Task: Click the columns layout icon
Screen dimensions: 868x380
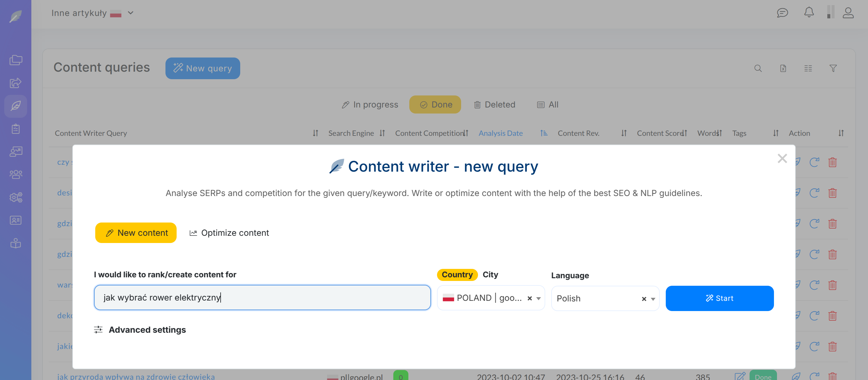Action: point(808,68)
